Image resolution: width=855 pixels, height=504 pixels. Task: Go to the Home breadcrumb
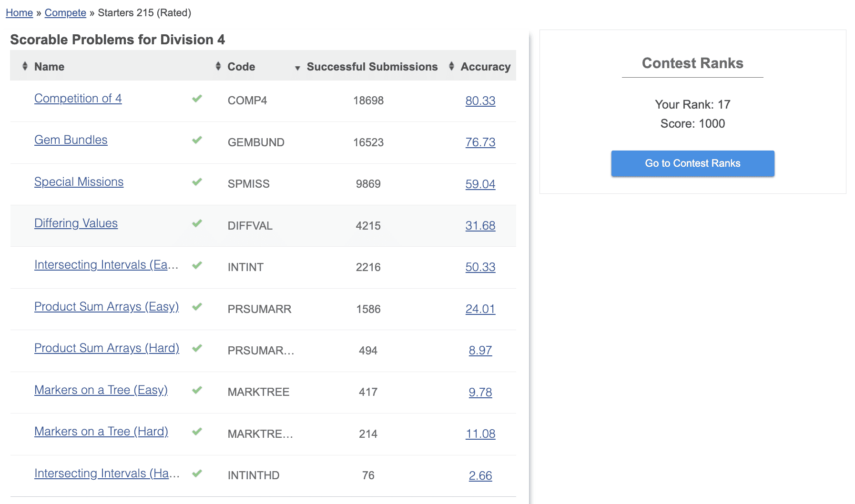(19, 13)
